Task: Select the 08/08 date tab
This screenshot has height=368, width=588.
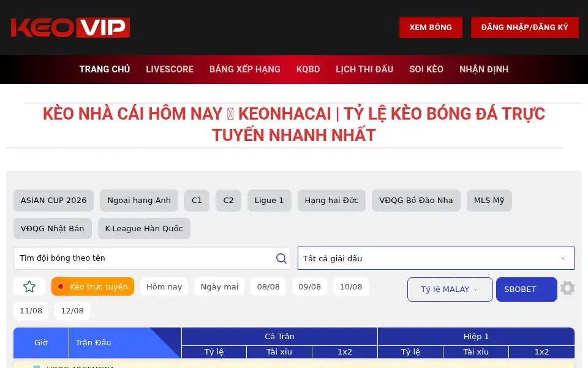Action: click(x=268, y=287)
